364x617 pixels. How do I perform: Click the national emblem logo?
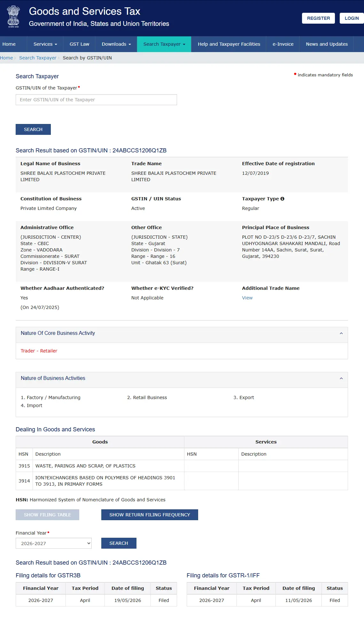click(x=13, y=17)
